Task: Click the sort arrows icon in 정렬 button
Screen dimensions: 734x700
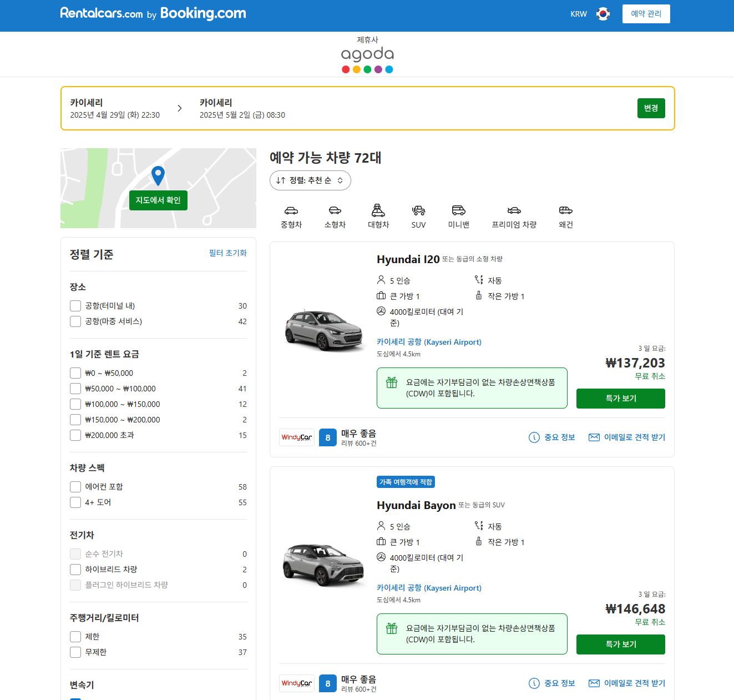Action: coord(281,180)
